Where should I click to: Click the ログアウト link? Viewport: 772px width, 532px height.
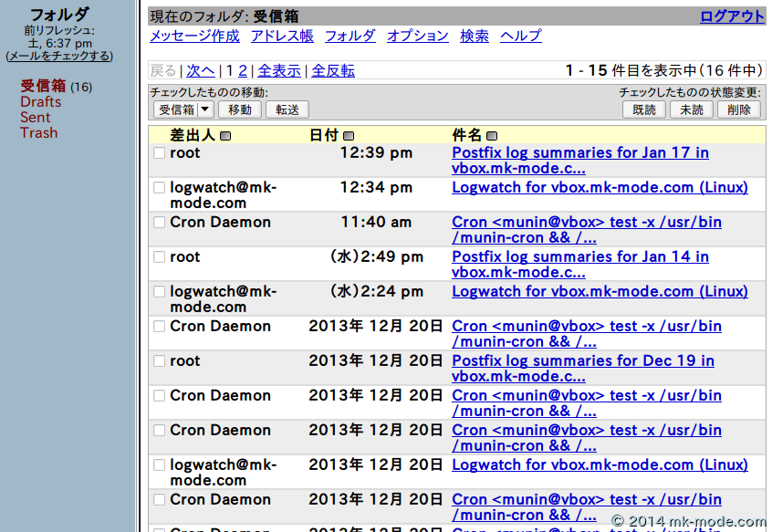pyautogui.click(x=732, y=16)
